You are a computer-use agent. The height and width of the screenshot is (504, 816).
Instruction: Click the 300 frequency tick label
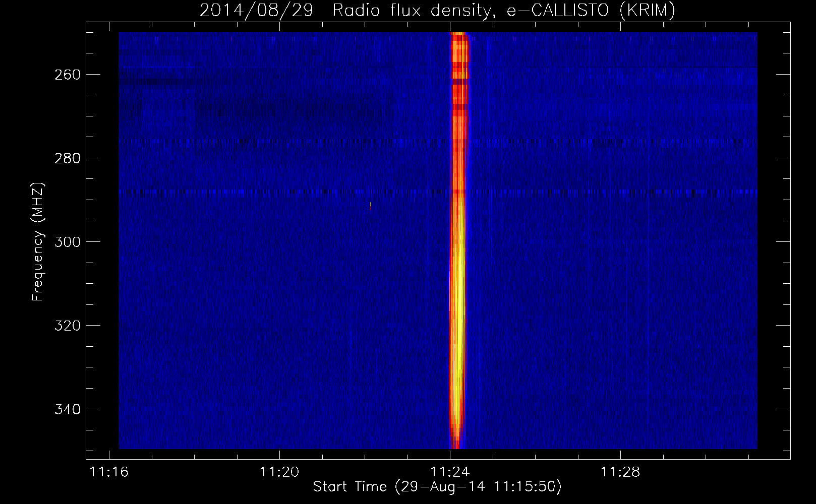point(68,242)
